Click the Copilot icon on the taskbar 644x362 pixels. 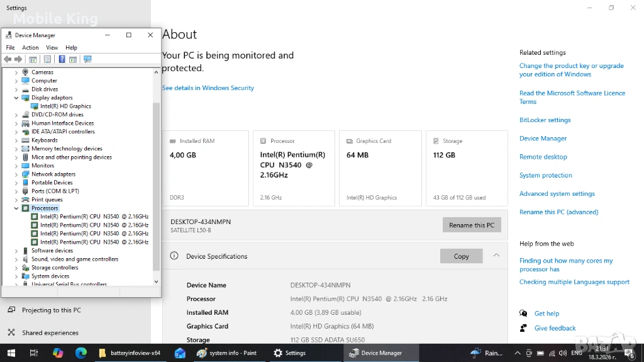pyautogui.click(x=58, y=353)
